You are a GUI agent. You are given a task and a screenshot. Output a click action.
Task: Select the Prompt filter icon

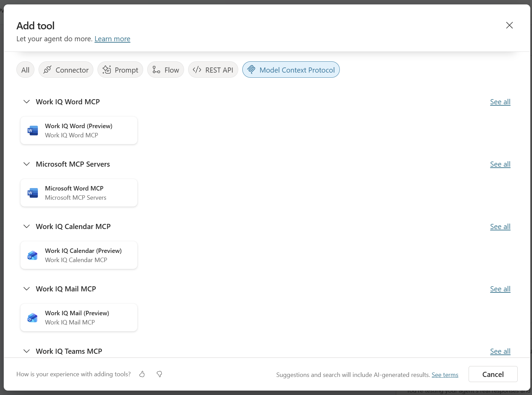click(106, 70)
